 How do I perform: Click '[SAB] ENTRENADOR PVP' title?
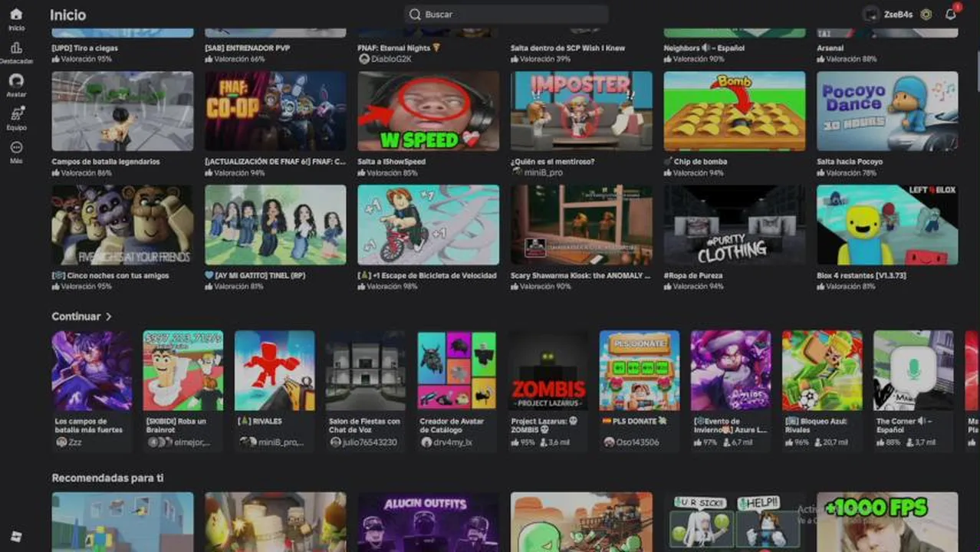pos(247,48)
